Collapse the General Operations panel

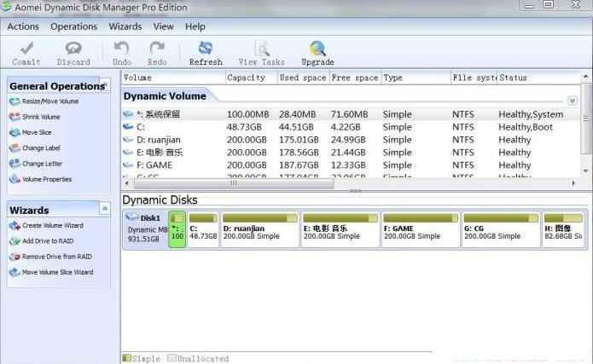pyautogui.click(x=105, y=84)
